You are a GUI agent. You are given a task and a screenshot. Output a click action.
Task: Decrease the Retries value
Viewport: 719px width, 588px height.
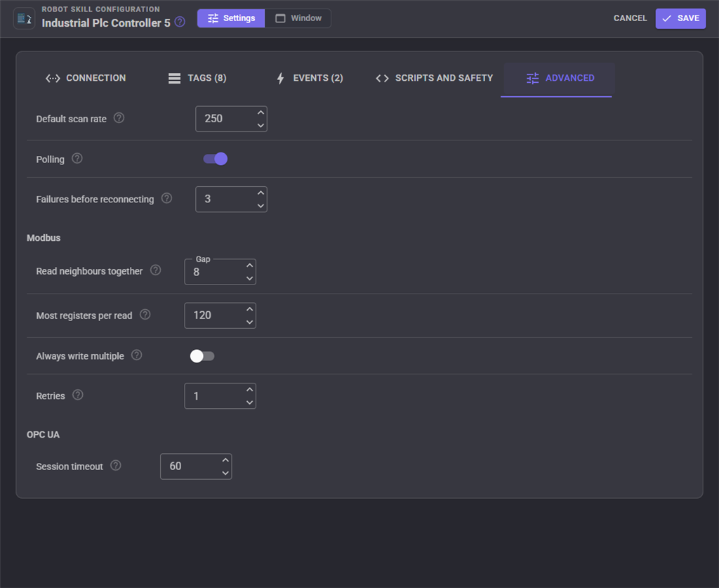click(249, 403)
